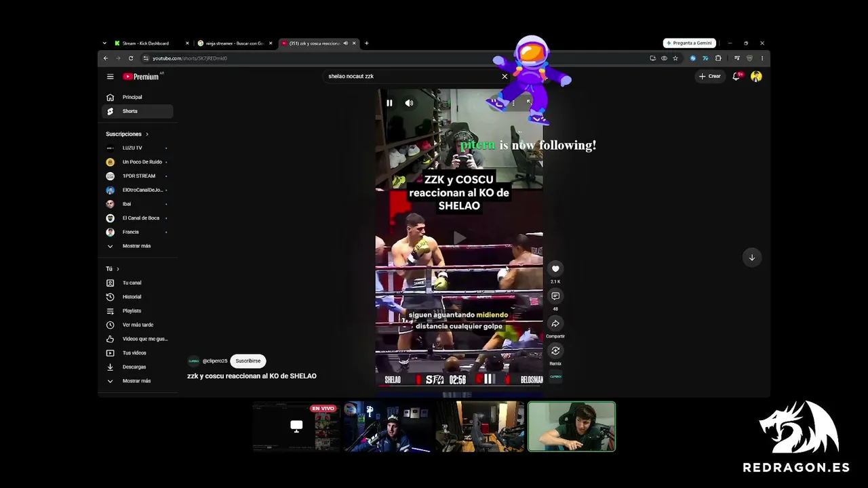Close the ninja streamer tab
The height and width of the screenshot is (488, 868).
click(x=271, y=43)
